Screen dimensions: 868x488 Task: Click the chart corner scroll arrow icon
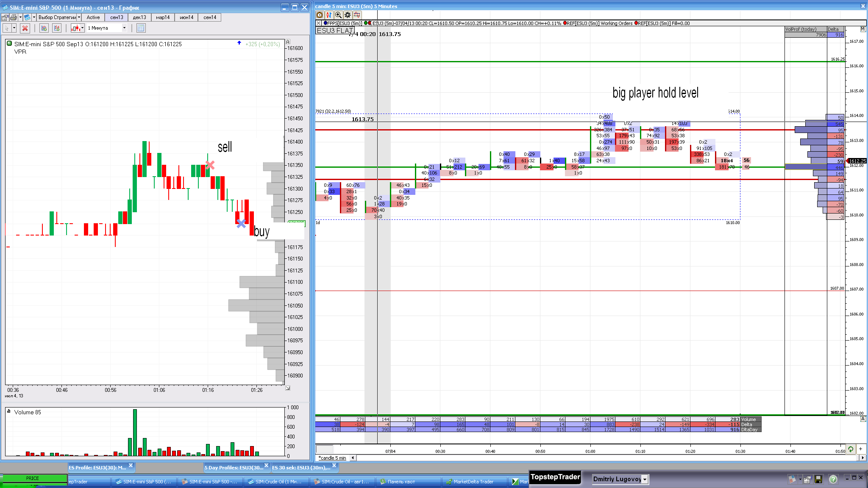pos(288,388)
